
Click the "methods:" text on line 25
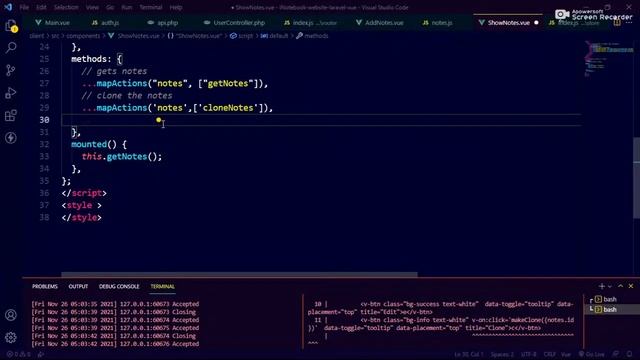(x=91, y=59)
